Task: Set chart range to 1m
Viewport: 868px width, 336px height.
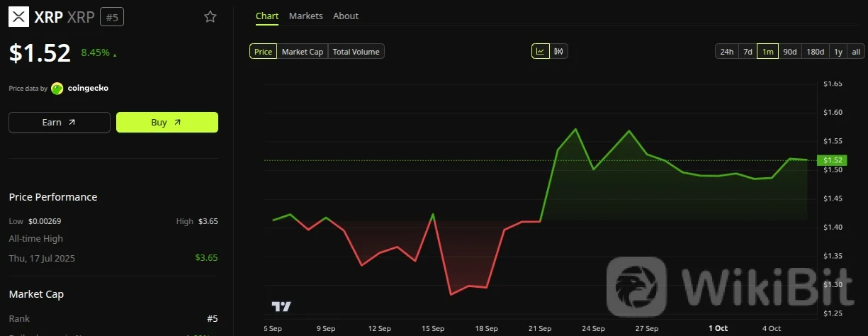Action: coord(768,52)
